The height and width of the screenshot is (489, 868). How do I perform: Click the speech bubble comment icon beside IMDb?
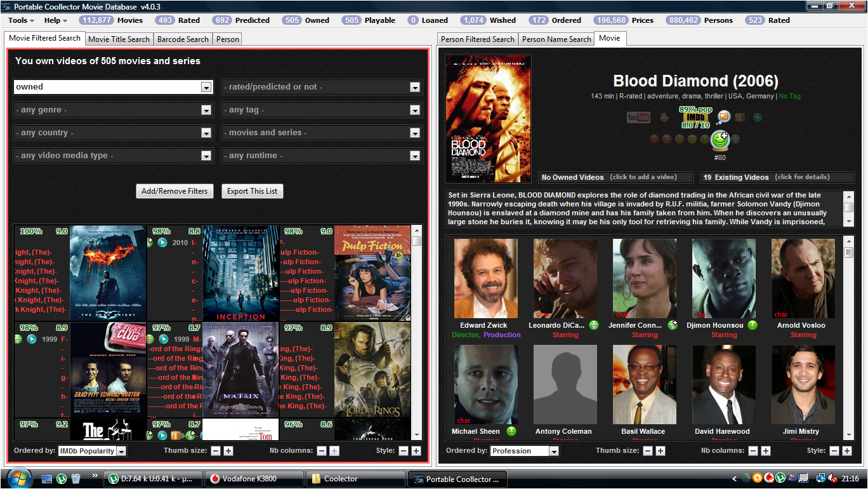pyautogui.click(x=724, y=117)
